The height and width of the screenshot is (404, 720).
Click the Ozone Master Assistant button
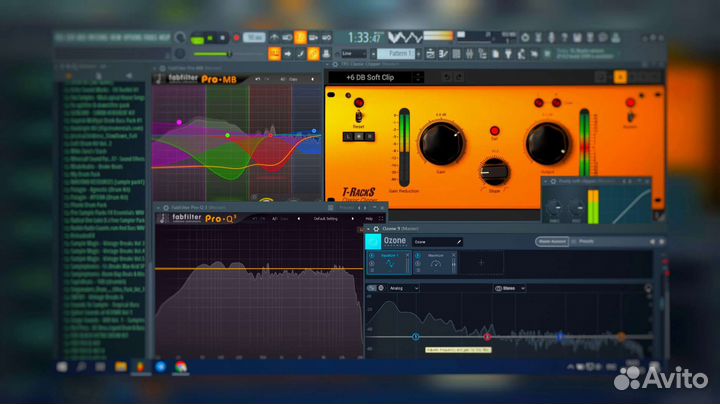pyautogui.click(x=552, y=241)
